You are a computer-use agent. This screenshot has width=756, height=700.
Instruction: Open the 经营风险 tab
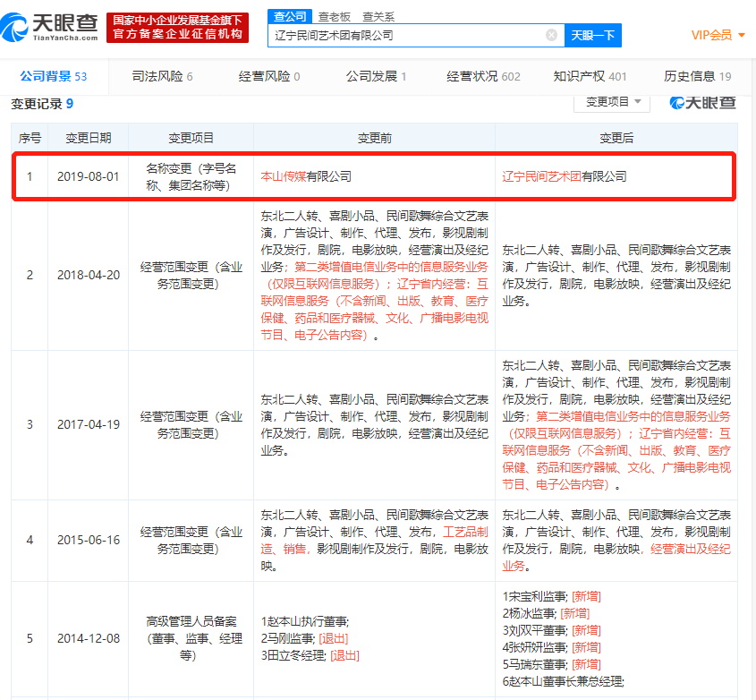[x=269, y=76]
